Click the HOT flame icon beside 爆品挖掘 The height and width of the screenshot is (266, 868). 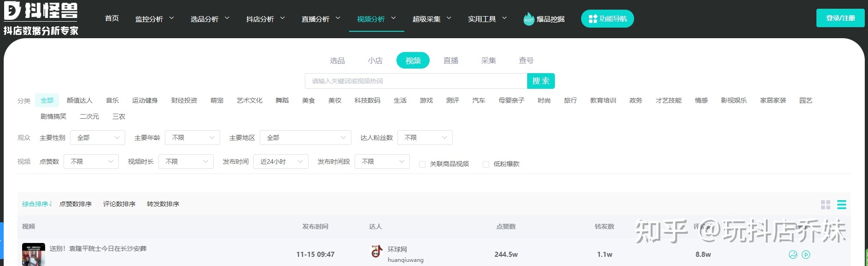529,19
